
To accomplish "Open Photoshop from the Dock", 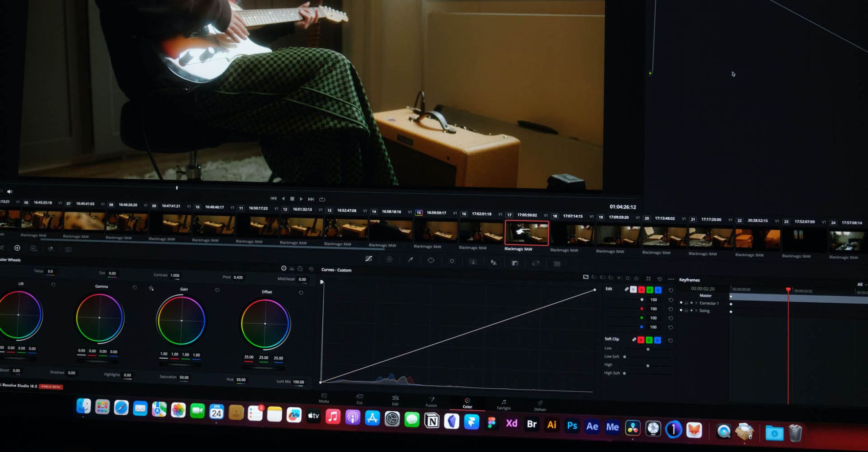I will (572, 426).
